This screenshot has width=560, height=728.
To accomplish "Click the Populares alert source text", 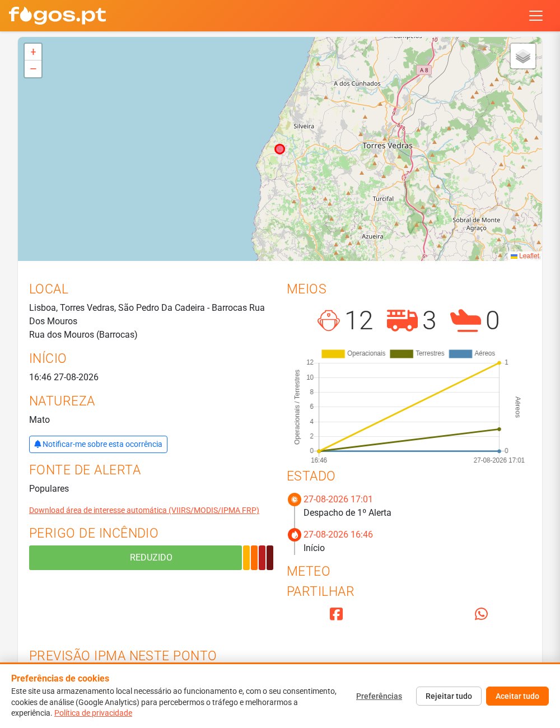I will [x=49, y=489].
